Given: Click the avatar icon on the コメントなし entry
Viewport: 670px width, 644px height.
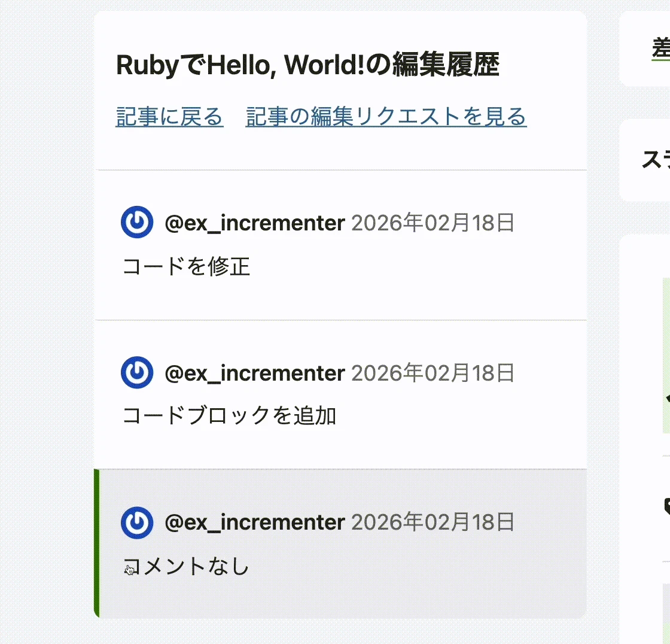Looking at the screenshot, I should pyautogui.click(x=137, y=522).
